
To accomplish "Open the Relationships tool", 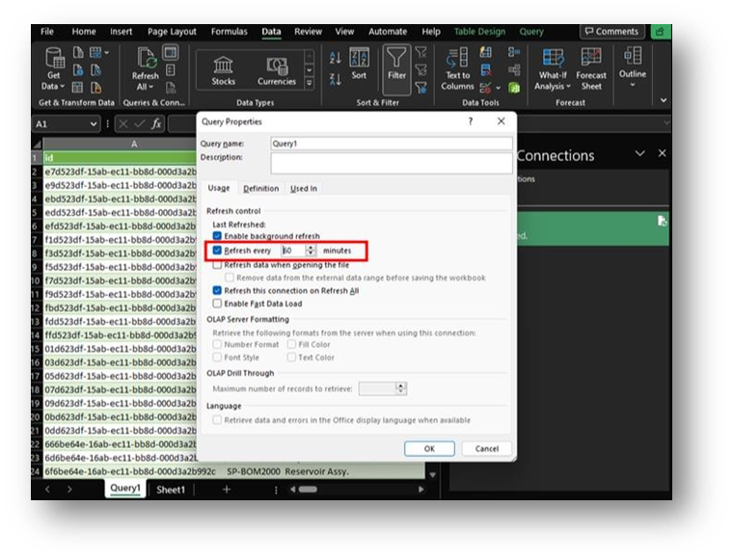I will click(514, 70).
